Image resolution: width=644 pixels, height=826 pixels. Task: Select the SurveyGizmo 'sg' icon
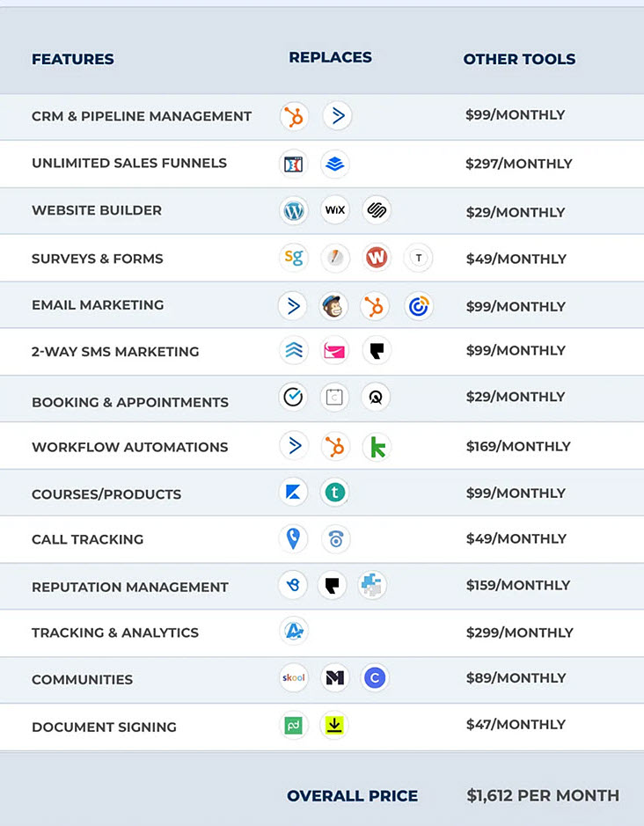pyautogui.click(x=294, y=258)
